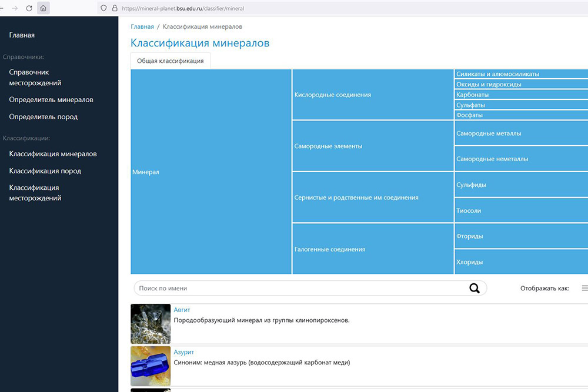The width and height of the screenshot is (588, 392).
Task: Click the site security padlock icon
Action: [114, 8]
